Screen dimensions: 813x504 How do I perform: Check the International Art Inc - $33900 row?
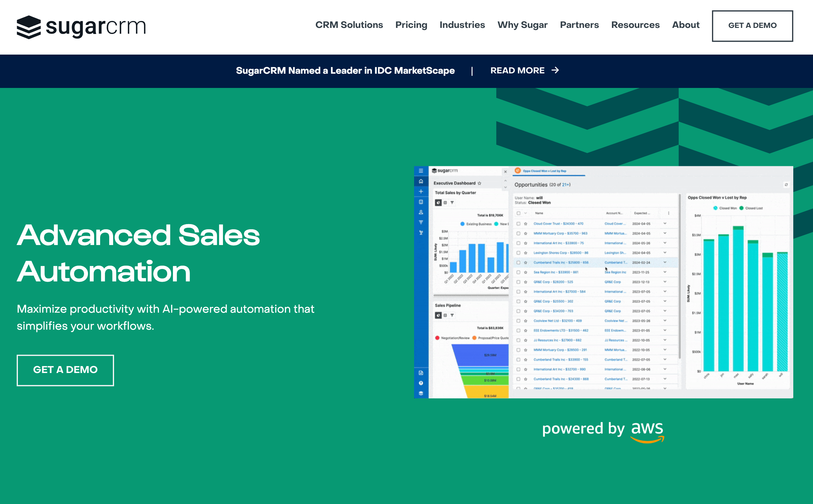(x=518, y=243)
